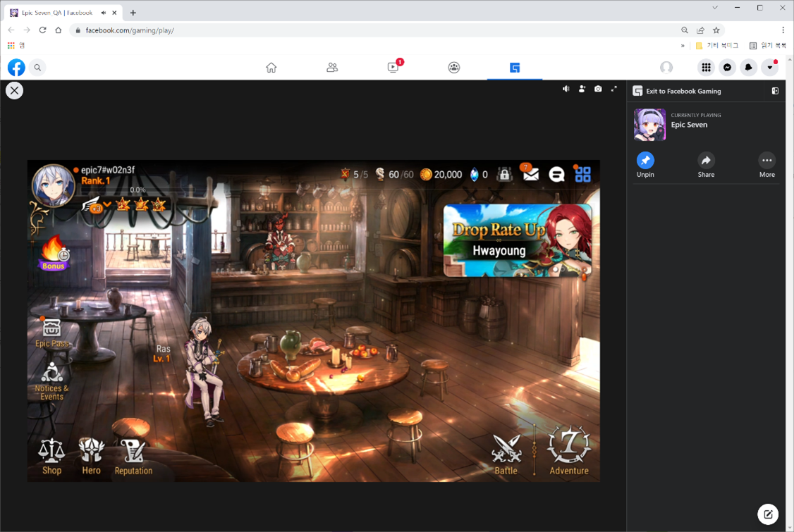Click the skystone counter showing 0
794x532 pixels.
coord(479,175)
